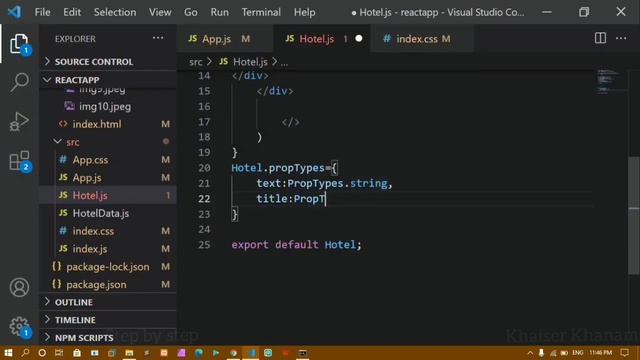Click the VS Code logo icon
Viewport: 640px width, 360px height.
click(x=15, y=12)
